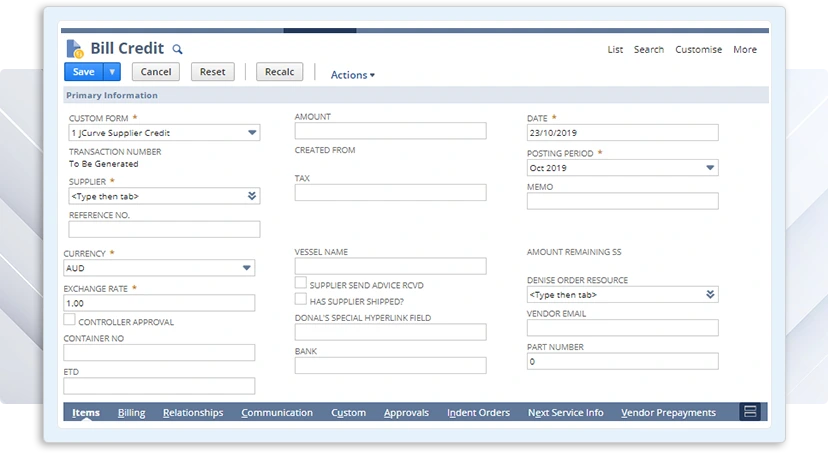Tick the Controller Approval checkbox
Image resolution: width=828 pixels, height=453 pixels.
69,319
